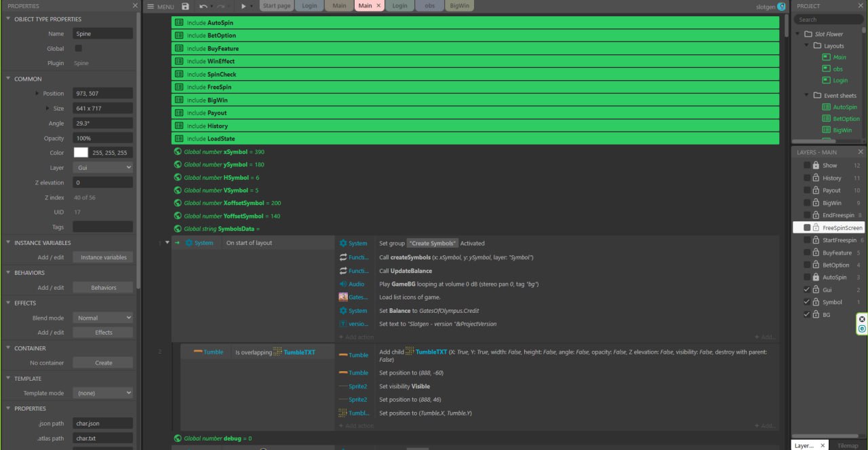Click the Create container button
The width and height of the screenshot is (868, 450).
[104, 363]
